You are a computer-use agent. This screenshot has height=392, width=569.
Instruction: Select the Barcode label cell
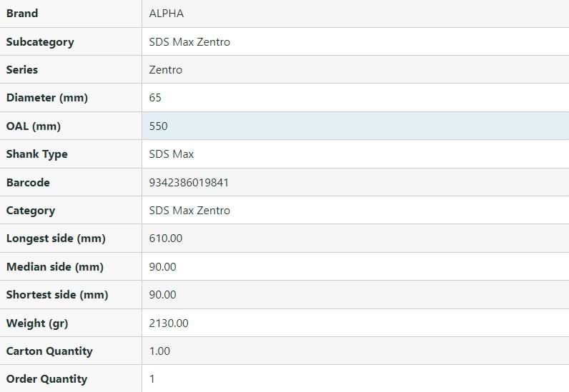(x=28, y=183)
